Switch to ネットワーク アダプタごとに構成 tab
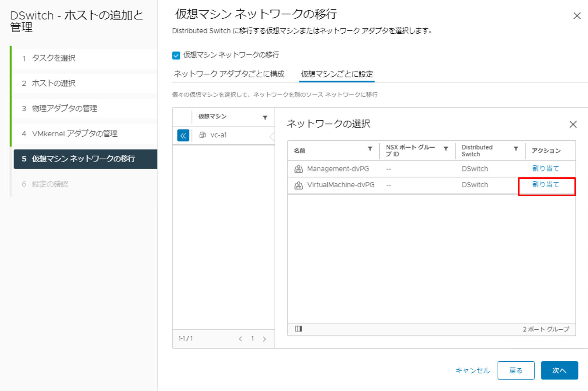This screenshot has height=391, width=588. [x=229, y=74]
